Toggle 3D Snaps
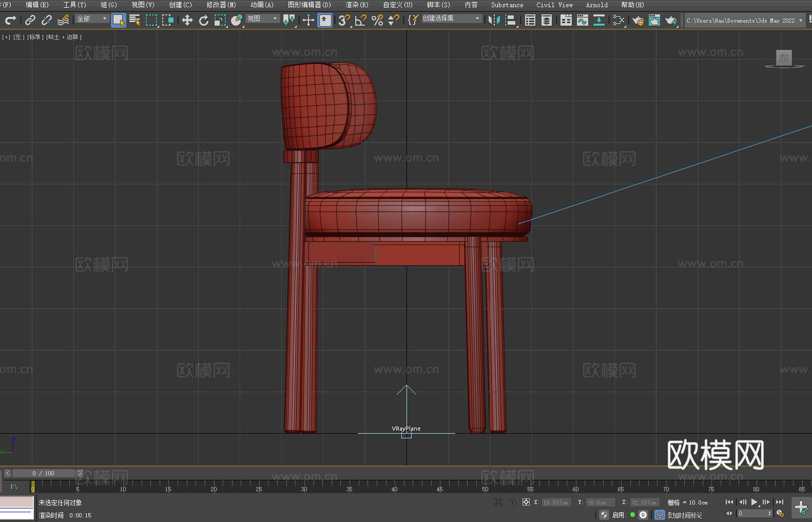This screenshot has width=812, height=522. coord(344,20)
